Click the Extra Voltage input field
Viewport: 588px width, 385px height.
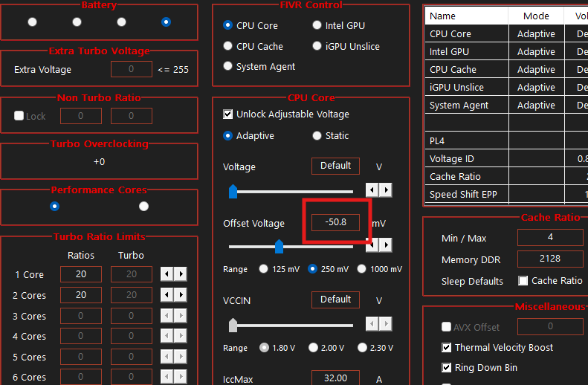click(x=132, y=69)
